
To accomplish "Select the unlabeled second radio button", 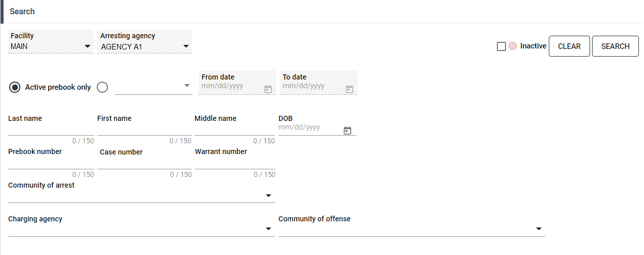I will click(x=102, y=87).
